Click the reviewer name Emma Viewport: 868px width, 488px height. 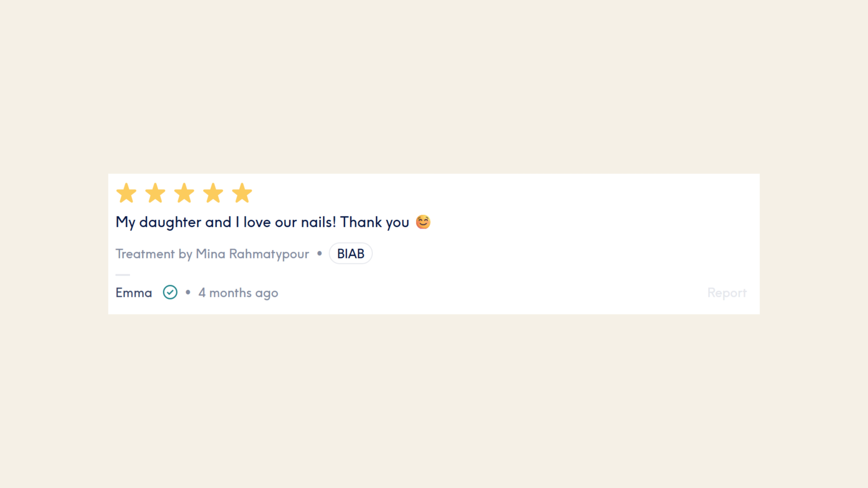[x=134, y=293]
